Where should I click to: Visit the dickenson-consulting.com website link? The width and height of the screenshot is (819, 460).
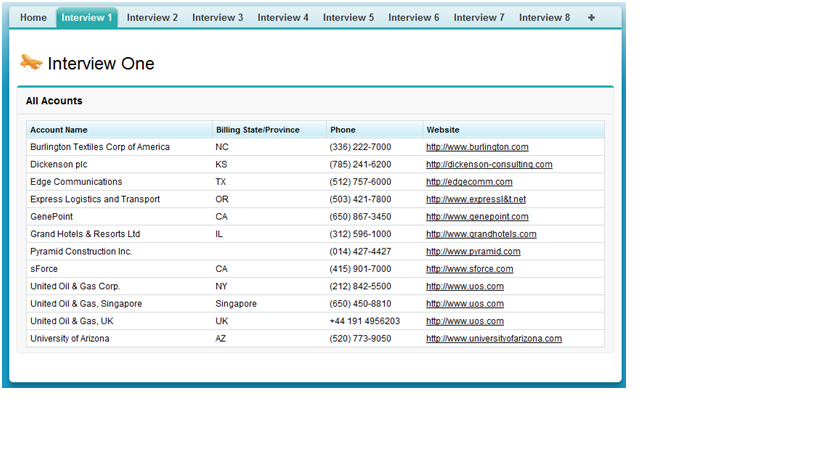point(489,164)
